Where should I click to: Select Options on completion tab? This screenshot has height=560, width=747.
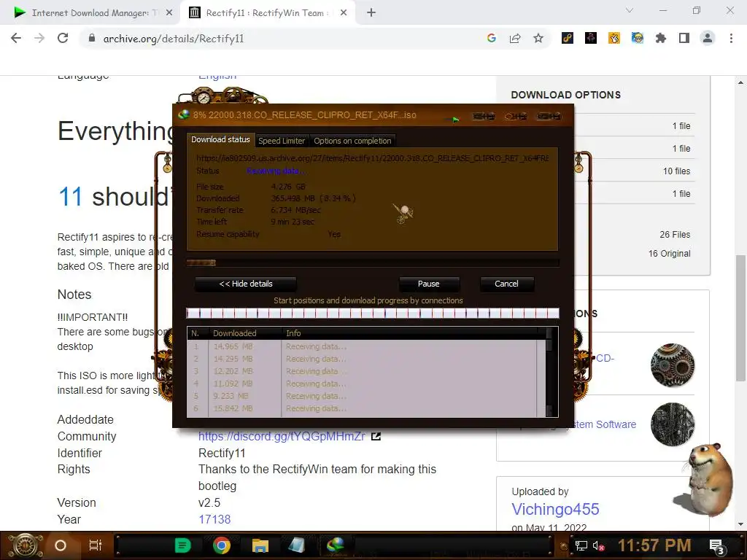click(352, 141)
